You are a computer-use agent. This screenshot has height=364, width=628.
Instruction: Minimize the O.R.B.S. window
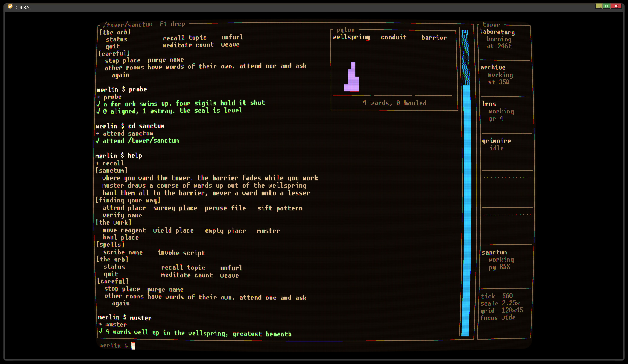coord(599,6)
